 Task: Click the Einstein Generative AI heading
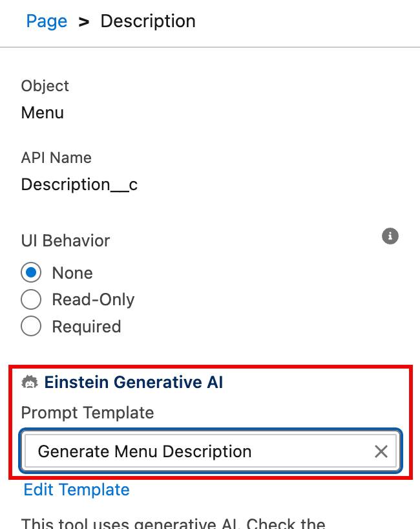click(x=134, y=382)
